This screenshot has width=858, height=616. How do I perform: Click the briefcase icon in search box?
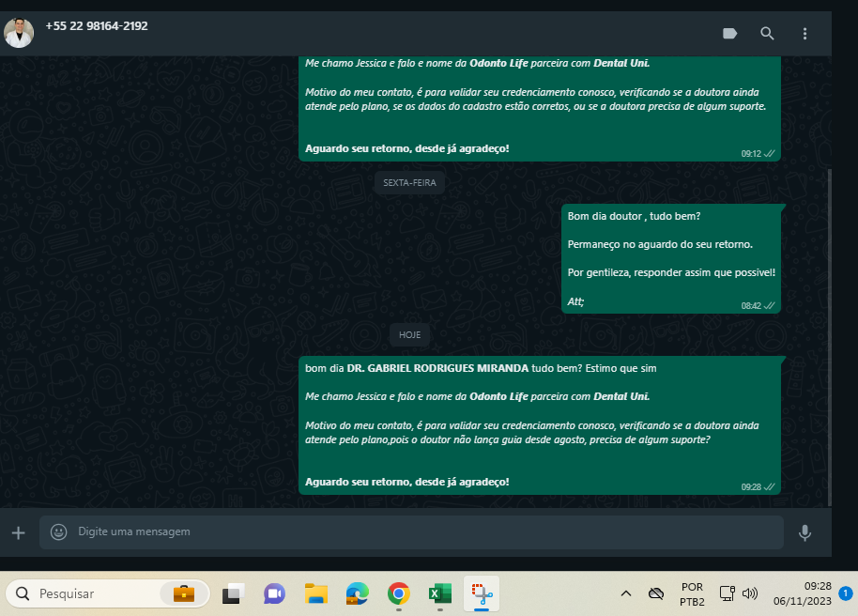(x=184, y=593)
